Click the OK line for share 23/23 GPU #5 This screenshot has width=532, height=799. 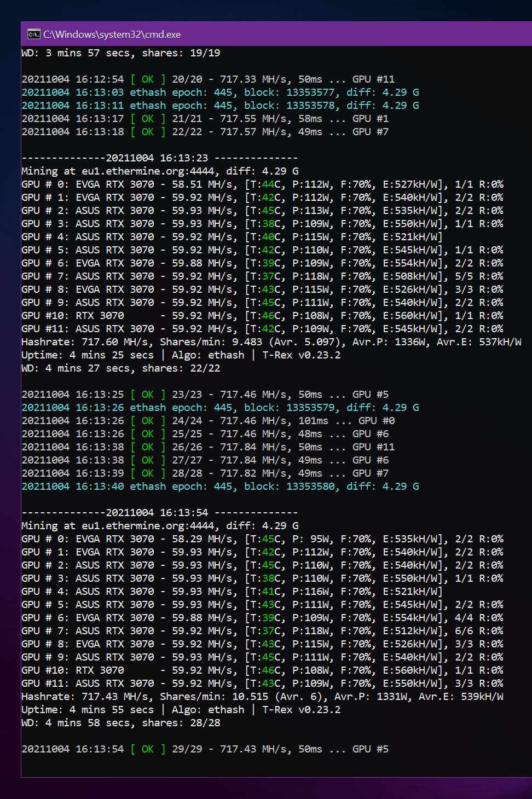(x=205, y=395)
